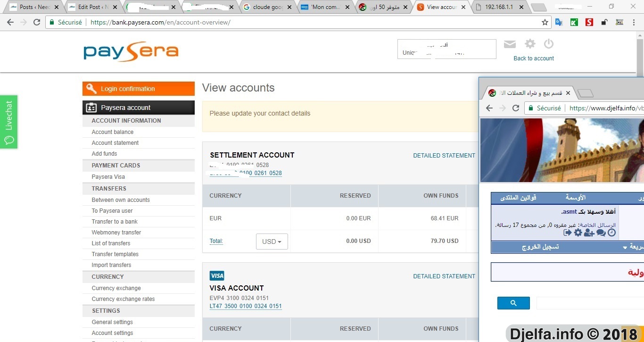Reload the Paysera page
The height and width of the screenshot is (342, 644).
(x=37, y=22)
